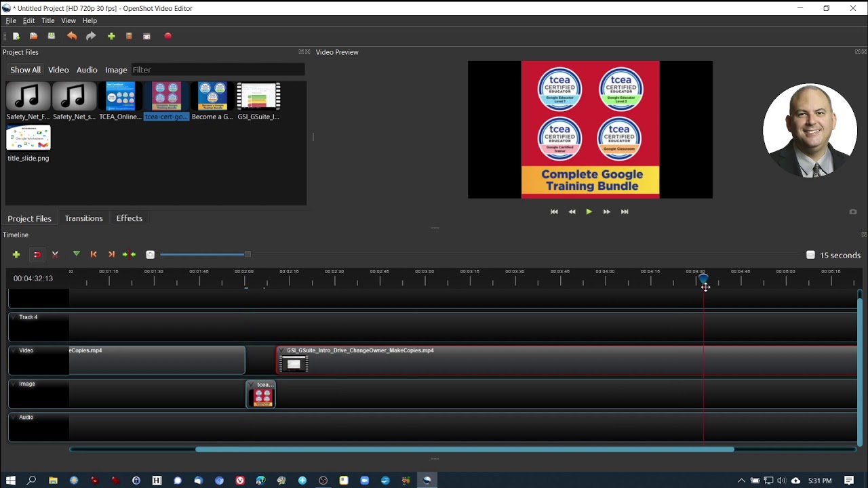868x488 pixels.
Task: Open the GSI_GSuite_Intro clip menu arrow
Action: tap(282, 351)
